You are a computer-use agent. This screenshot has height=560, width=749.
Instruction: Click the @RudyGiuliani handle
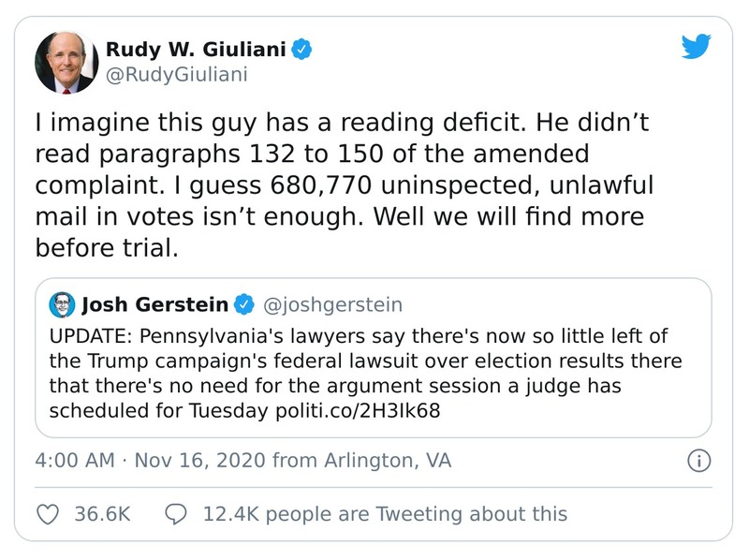177,75
